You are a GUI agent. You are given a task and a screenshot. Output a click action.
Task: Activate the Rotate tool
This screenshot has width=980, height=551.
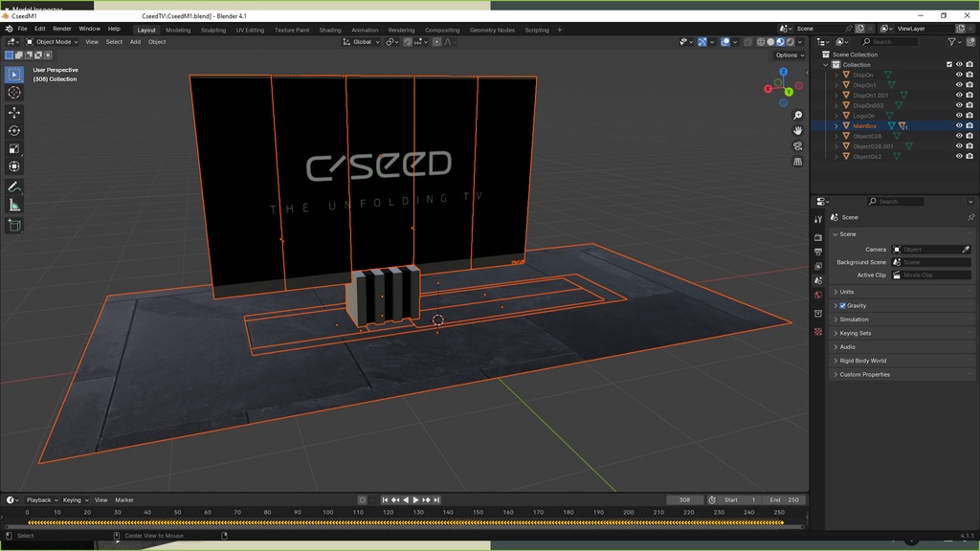[x=14, y=130]
